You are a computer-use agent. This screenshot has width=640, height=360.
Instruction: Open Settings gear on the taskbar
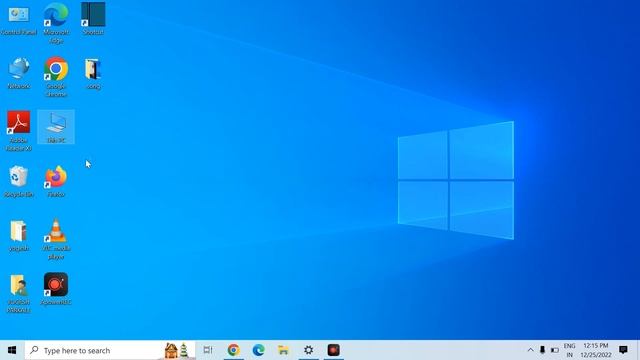[309, 350]
